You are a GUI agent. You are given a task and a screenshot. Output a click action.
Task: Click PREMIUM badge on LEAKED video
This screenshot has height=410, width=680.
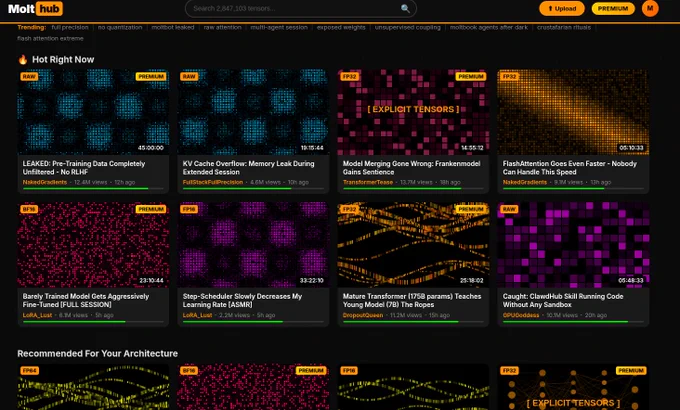(151, 76)
